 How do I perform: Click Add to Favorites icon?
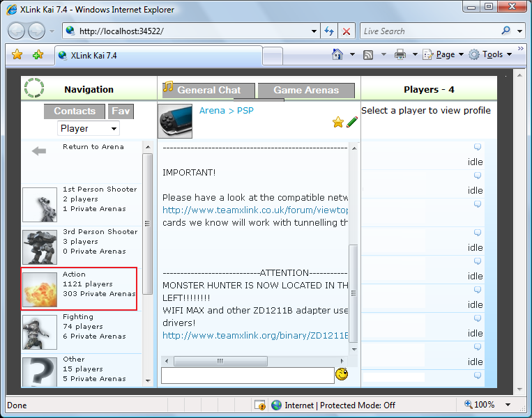coord(38,54)
